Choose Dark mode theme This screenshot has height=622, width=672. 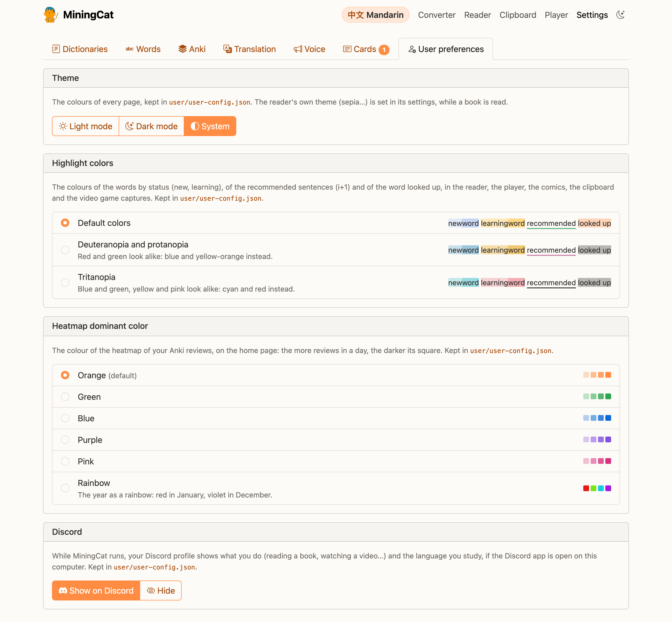point(151,126)
